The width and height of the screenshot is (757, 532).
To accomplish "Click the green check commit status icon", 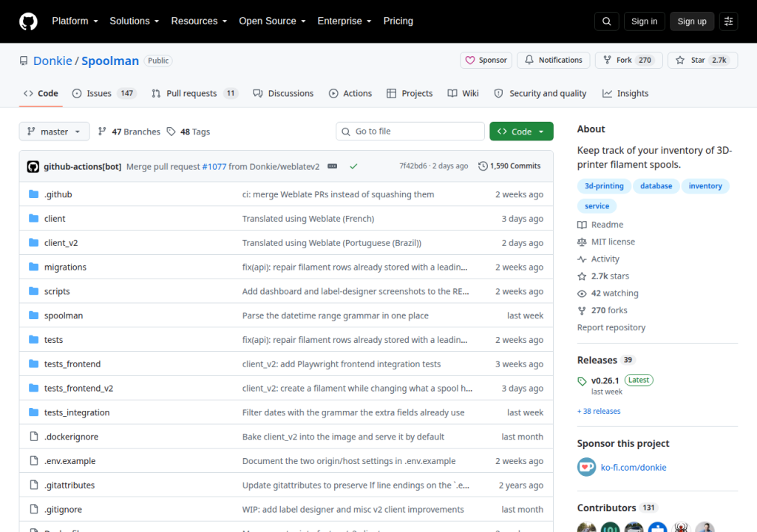I will pyautogui.click(x=353, y=166).
